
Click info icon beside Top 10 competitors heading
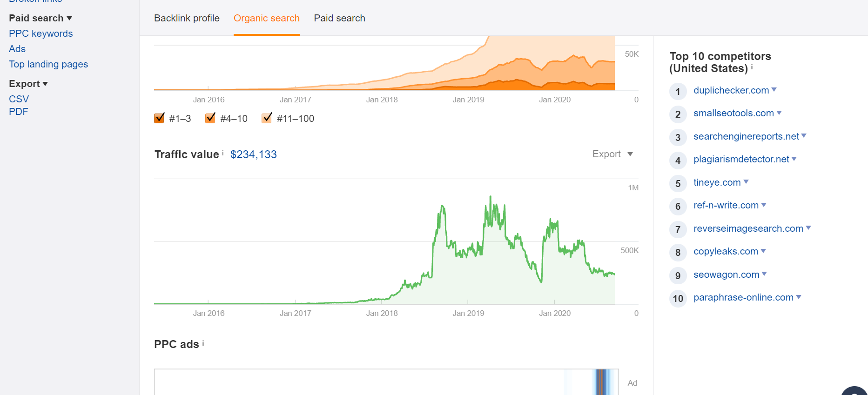752,67
